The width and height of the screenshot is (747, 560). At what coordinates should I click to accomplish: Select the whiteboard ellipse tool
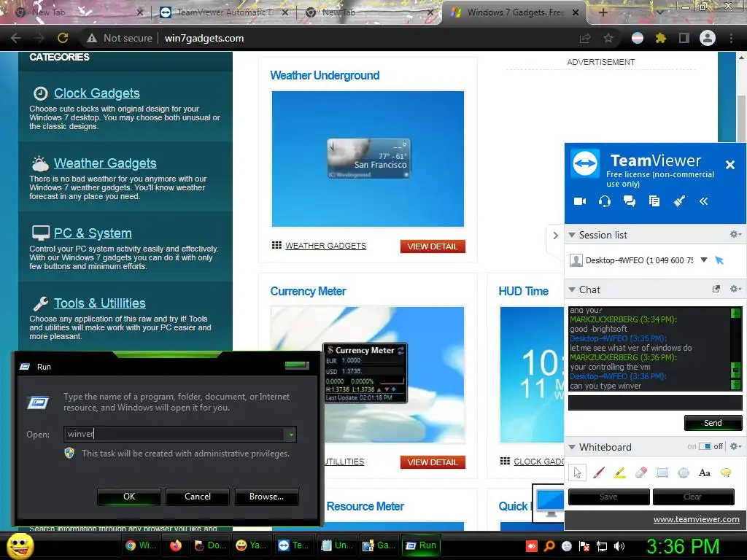coord(684,472)
